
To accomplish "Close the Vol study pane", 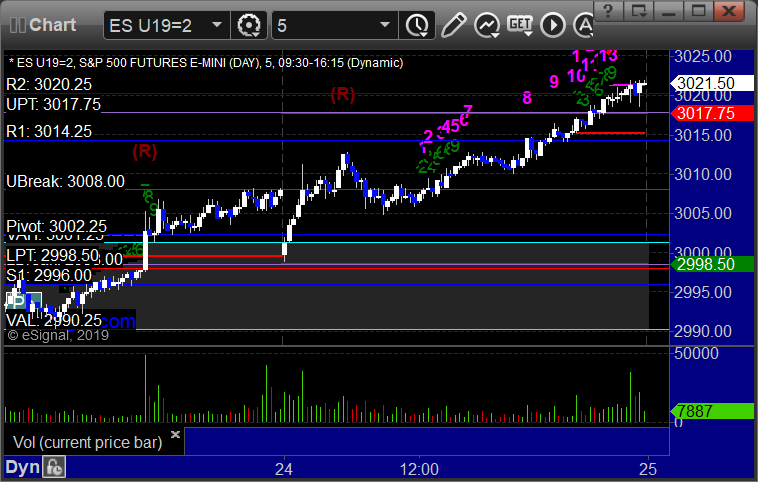I will point(175,434).
